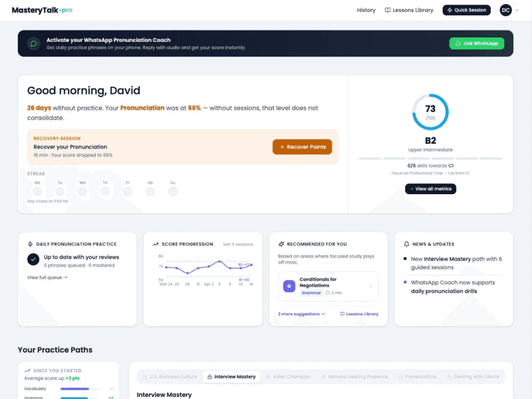Select the Monday streak circle

click(x=37, y=192)
